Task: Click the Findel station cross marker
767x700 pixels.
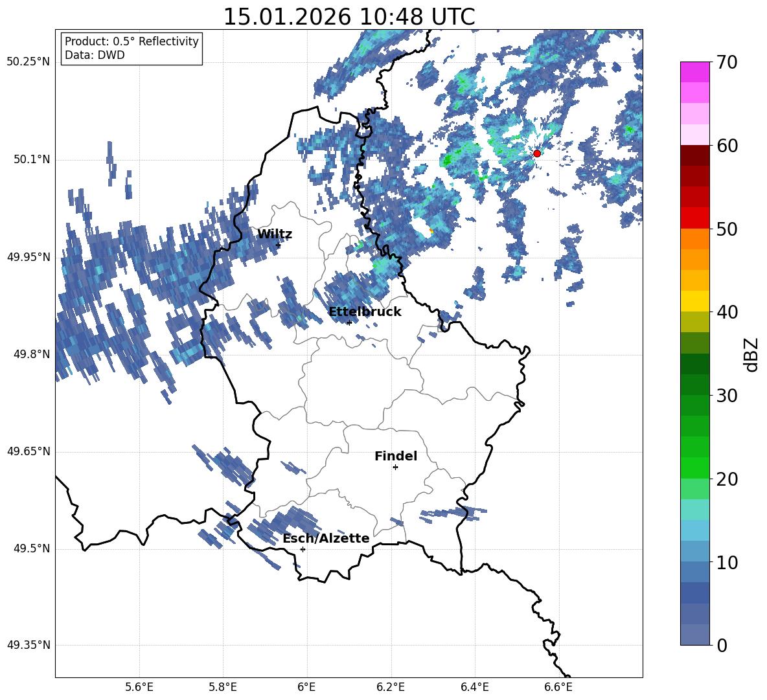Action: (x=395, y=468)
